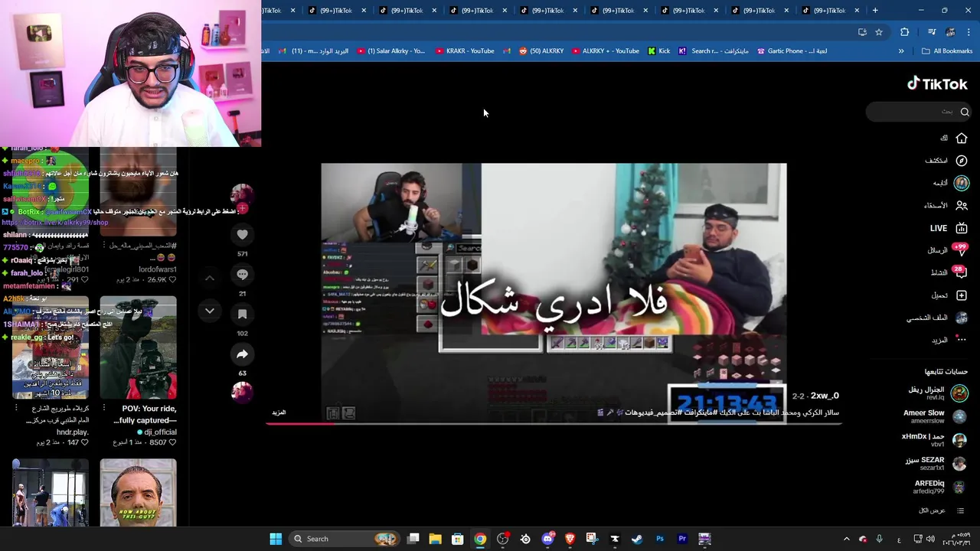Viewport: 980px width, 551px height.
Task: Open Discord from the taskbar
Action: (547, 539)
